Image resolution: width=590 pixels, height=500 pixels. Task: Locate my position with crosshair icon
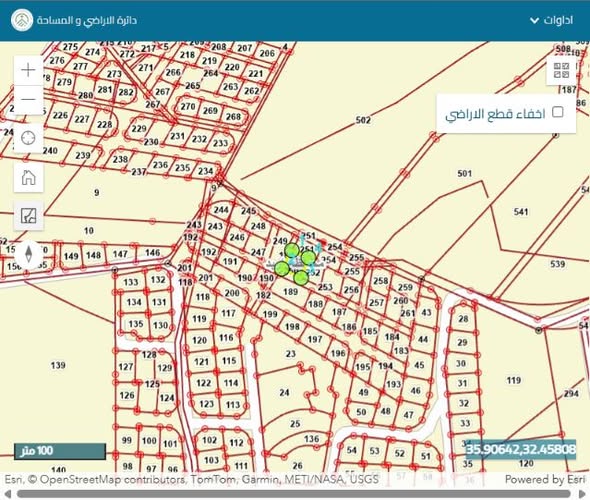coord(28,138)
